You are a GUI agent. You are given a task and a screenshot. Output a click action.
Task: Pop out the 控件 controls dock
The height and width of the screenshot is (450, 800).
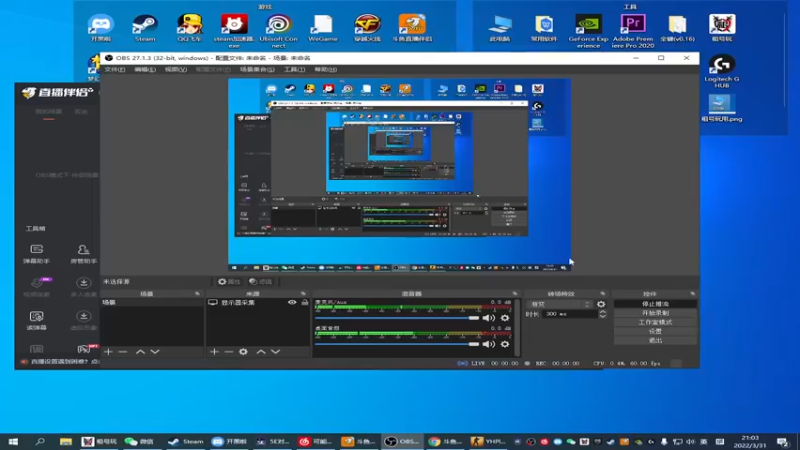692,294
